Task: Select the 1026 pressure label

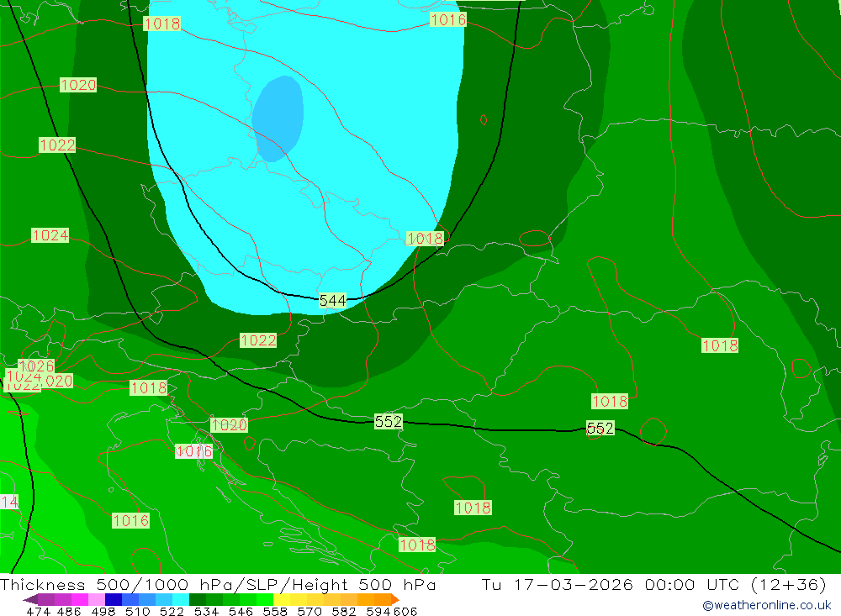Action: coord(36,366)
